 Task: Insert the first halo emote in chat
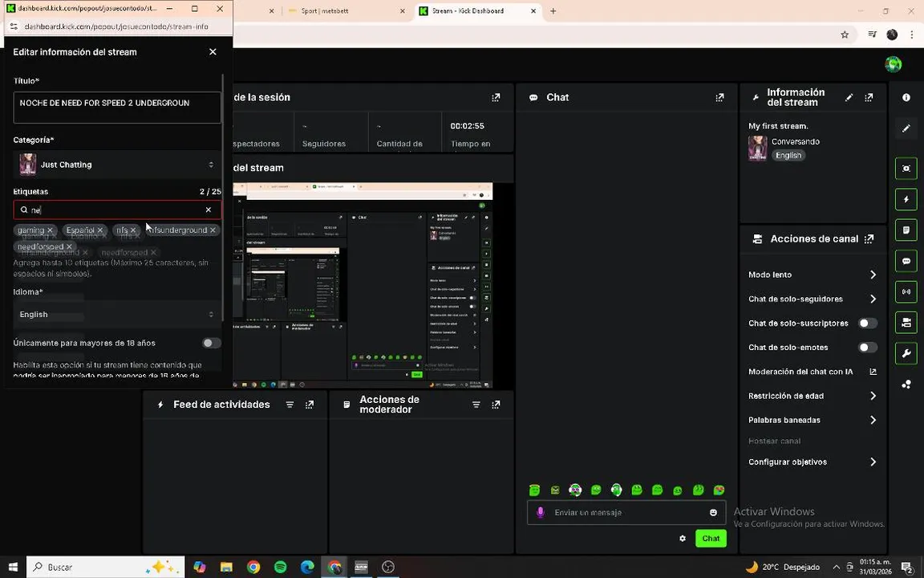tap(534, 490)
